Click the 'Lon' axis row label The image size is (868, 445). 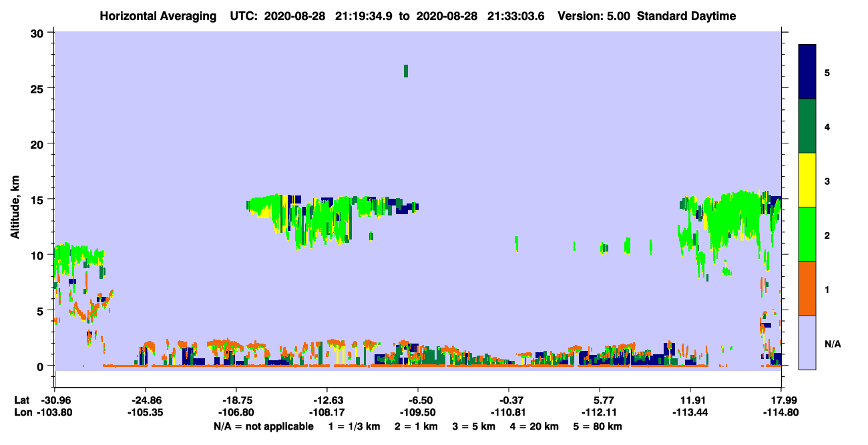pyautogui.click(x=22, y=412)
